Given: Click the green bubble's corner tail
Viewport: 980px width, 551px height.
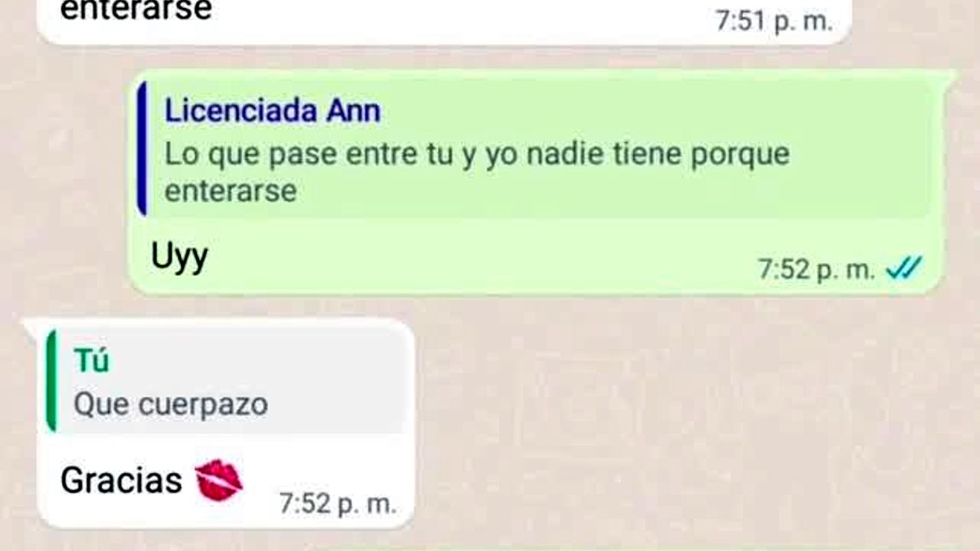Looking at the screenshot, I should 948,77.
